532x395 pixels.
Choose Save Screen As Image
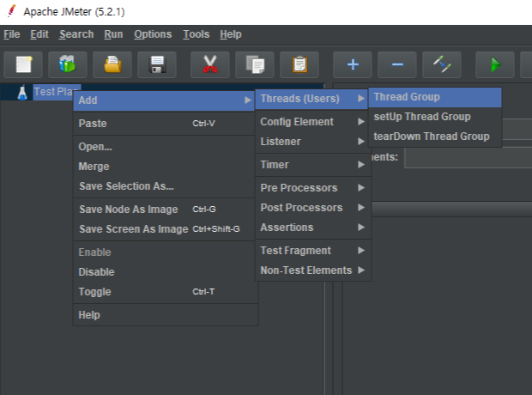coord(164,229)
